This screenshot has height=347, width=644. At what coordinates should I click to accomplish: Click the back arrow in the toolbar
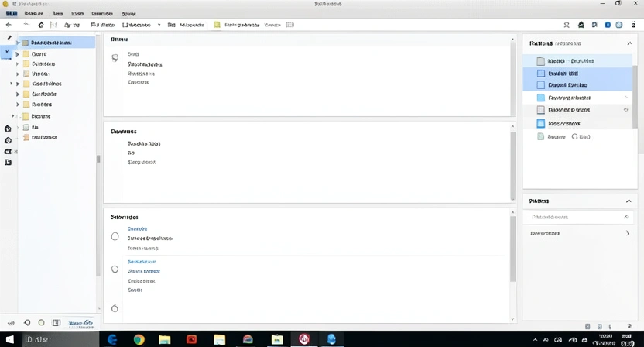tap(9, 25)
